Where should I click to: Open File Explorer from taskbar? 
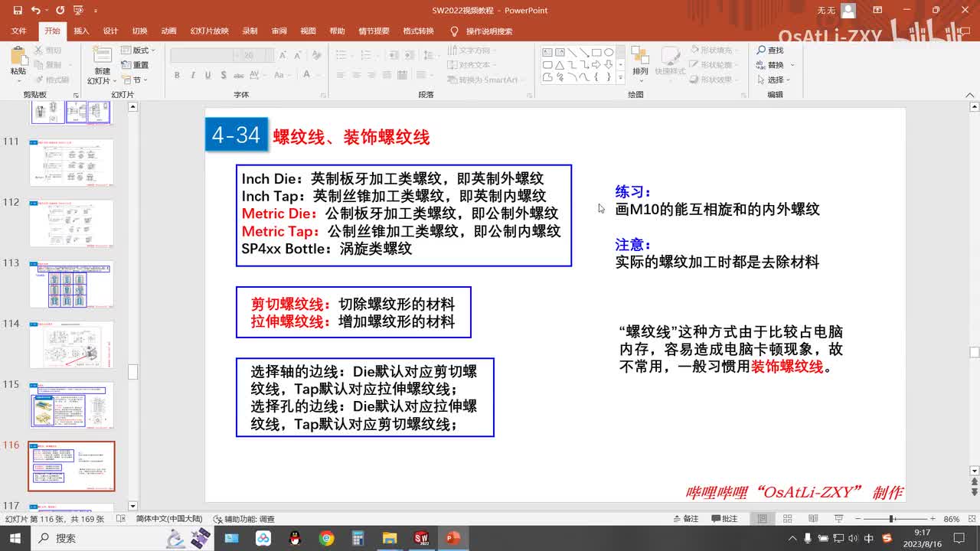389,538
